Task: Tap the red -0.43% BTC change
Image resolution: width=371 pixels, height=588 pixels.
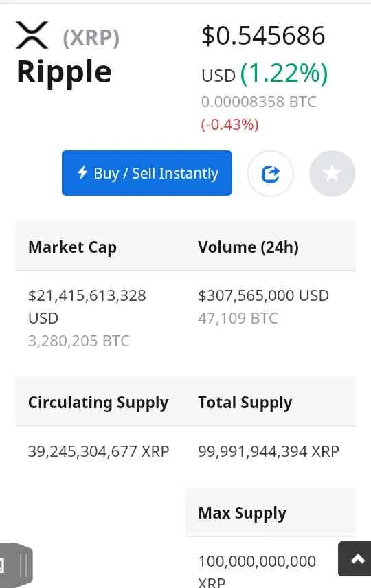Action: click(x=230, y=124)
